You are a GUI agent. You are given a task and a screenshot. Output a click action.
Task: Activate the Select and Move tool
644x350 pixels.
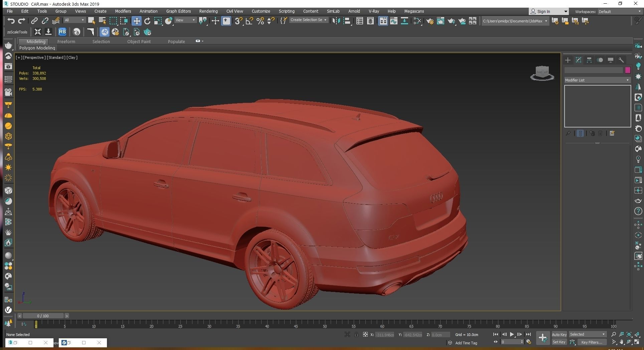136,21
